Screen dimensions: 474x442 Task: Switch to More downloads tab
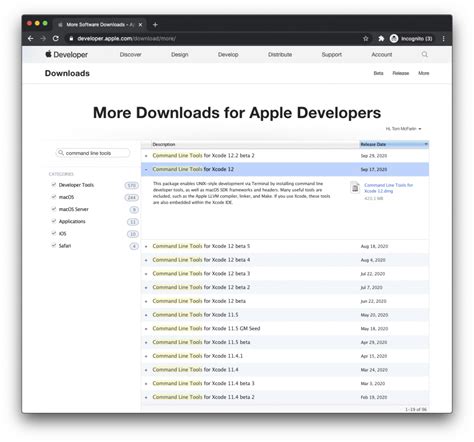coord(424,73)
